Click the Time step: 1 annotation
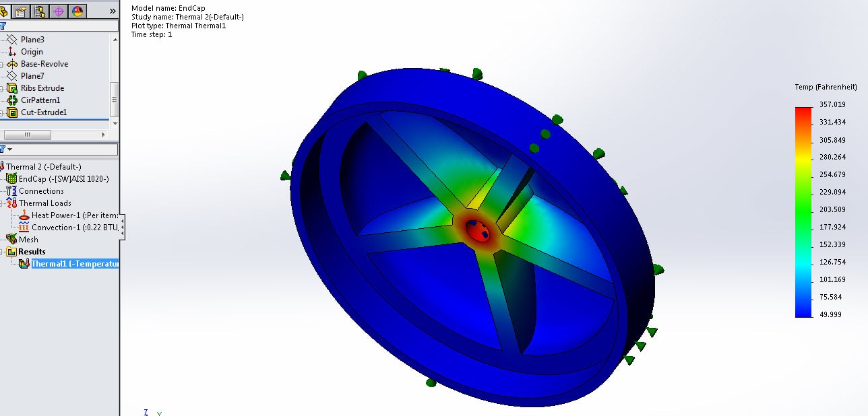Screen dimensions: 868x416 [x=152, y=34]
